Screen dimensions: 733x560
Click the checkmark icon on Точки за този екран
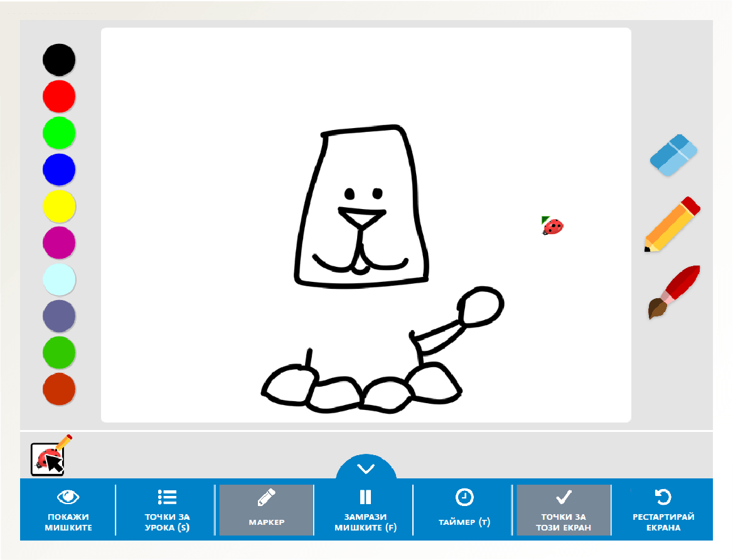coord(563,497)
